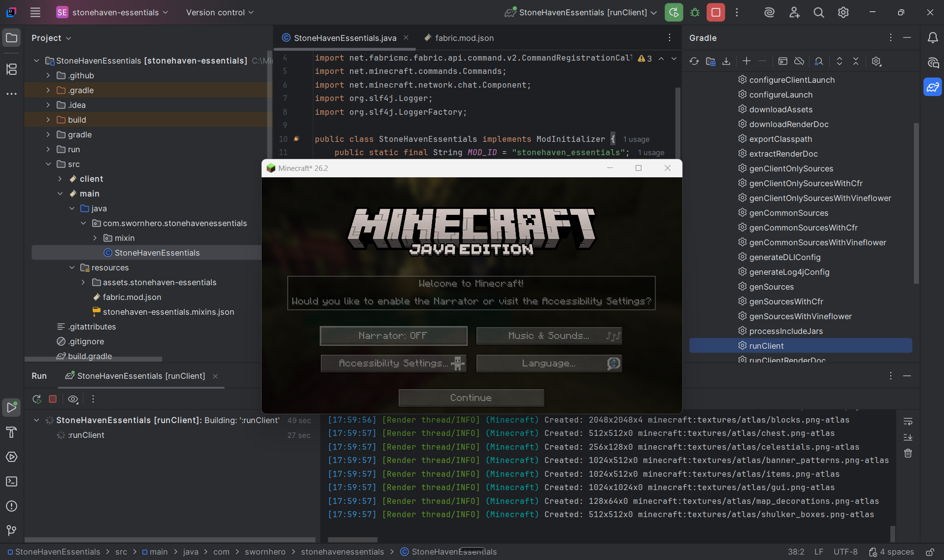The height and width of the screenshot is (560, 944).
Task: Open Git tool window branch icon
Action: (x=12, y=530)
